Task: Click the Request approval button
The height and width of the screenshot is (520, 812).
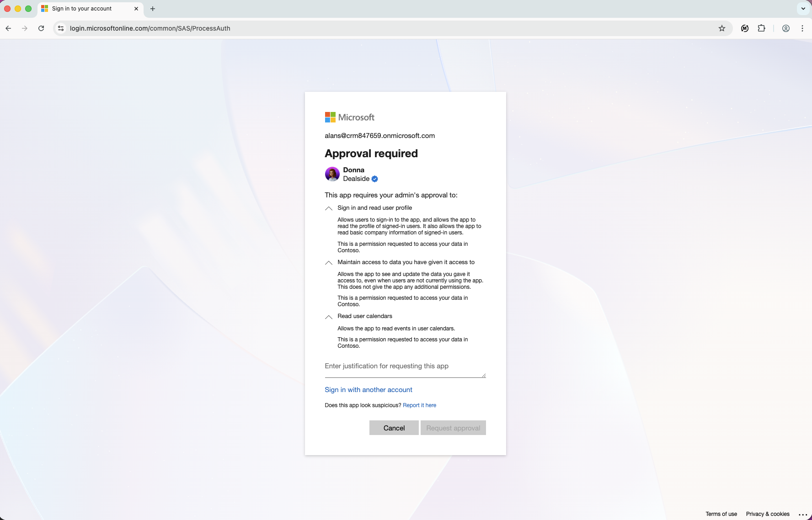Action: [453, 428]
